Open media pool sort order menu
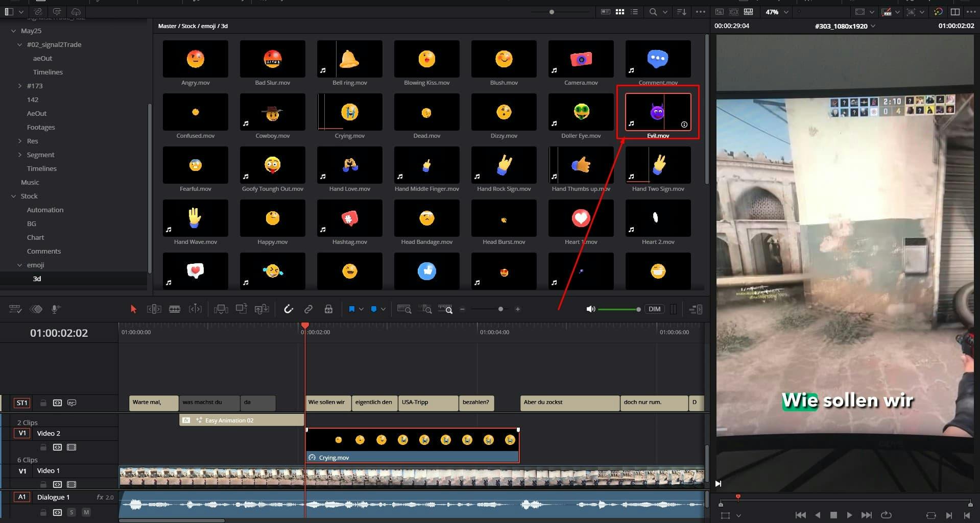Image resolution: width=980 pixels, height=523 pixels. (x=682, y=12)
